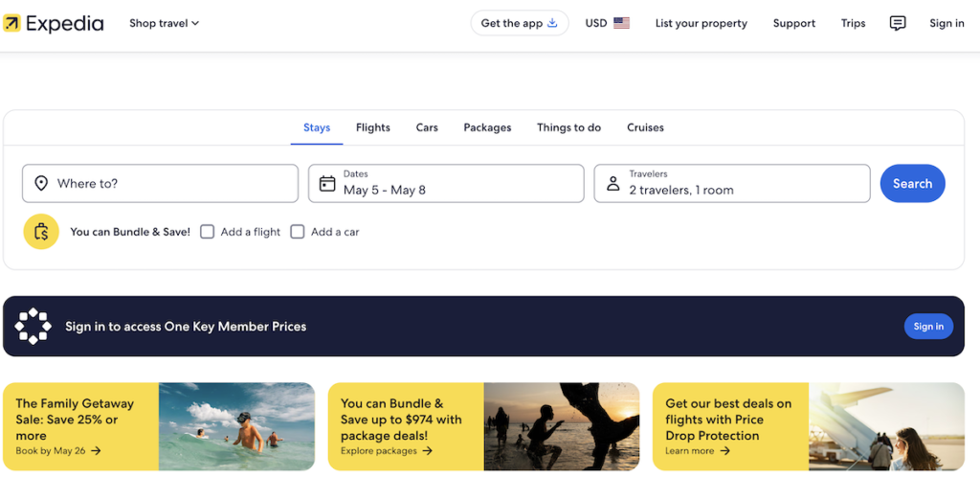Click the USD currency selector
980x478 pixels.
[608, 23]
